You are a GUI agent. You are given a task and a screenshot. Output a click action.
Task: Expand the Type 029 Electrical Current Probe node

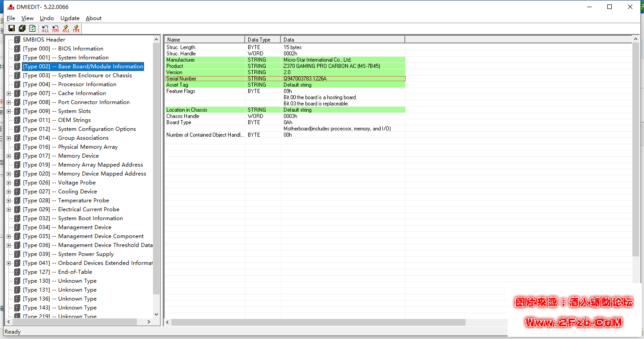tap(9, 209)
